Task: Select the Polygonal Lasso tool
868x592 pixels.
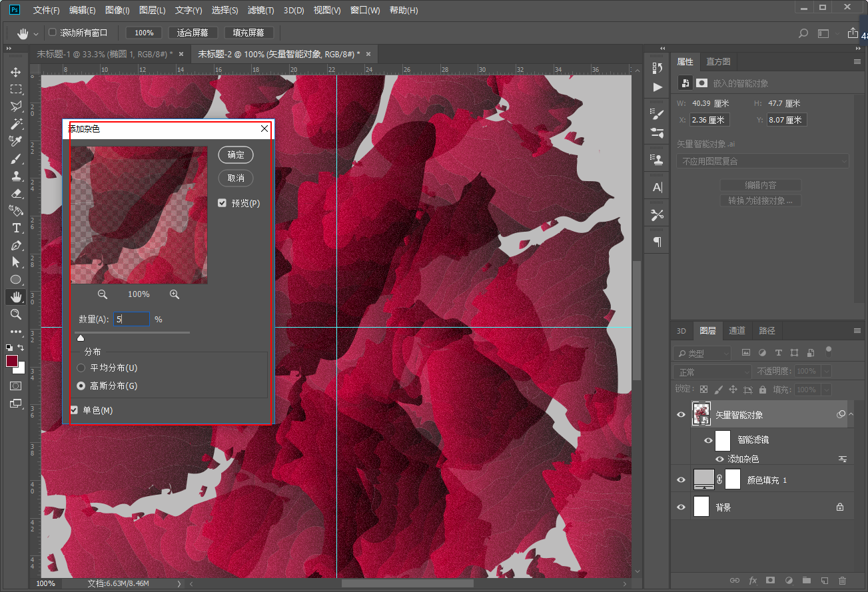Action: [16, 107]
